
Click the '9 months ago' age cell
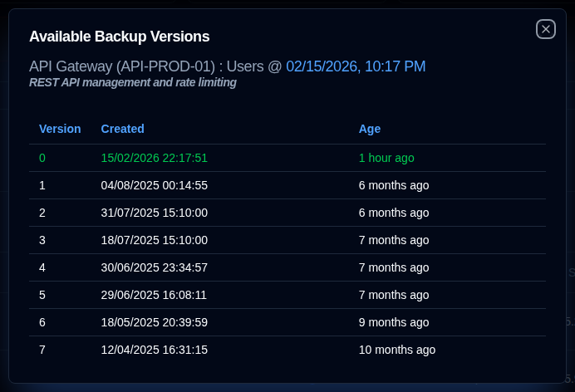(394, 322)
